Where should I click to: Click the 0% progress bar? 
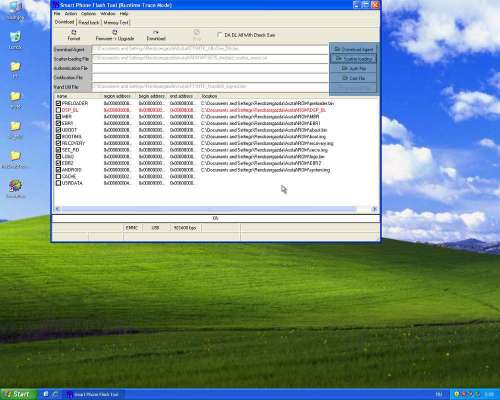click(x=216, y=218)
